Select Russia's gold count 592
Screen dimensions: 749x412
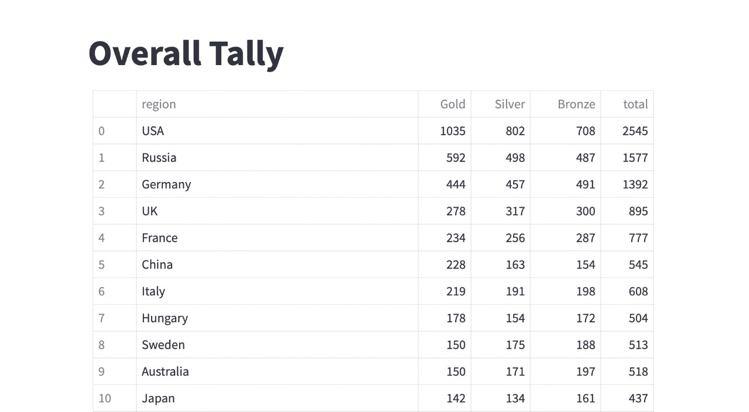(445, 158)
